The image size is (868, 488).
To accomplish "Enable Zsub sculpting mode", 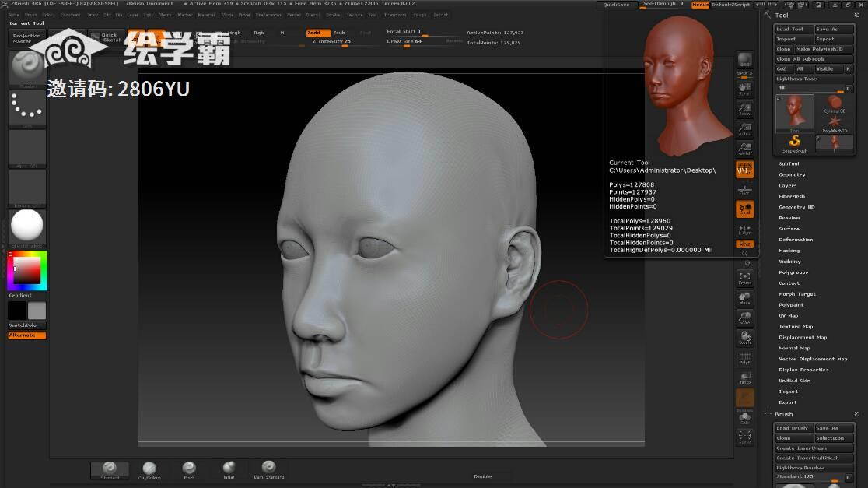I will 339,33.
